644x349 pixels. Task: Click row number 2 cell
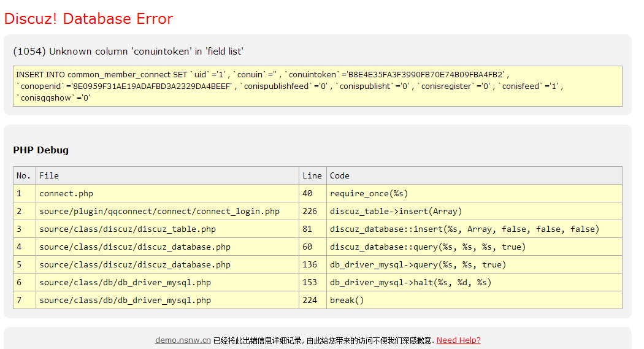pos(25,211)
